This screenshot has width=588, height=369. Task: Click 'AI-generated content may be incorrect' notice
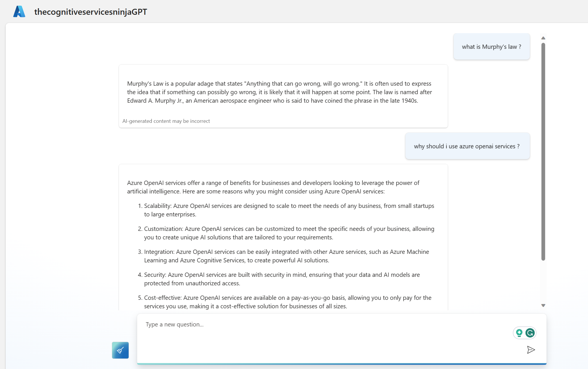point(166,121)
